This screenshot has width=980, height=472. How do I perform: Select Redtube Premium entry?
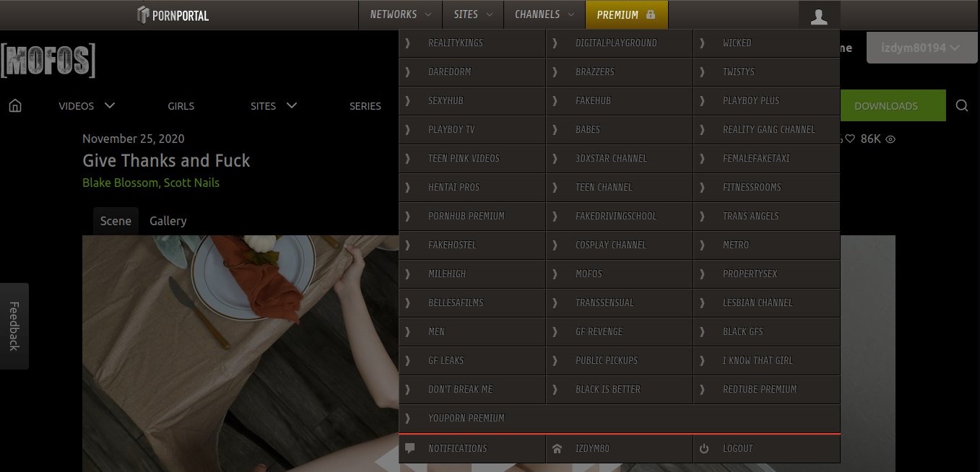(x=767, y=389)
